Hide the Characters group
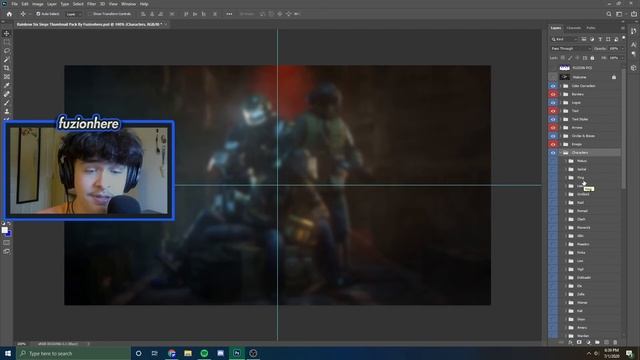This screenshot has width=640, height=360. [x=553, y=153]
